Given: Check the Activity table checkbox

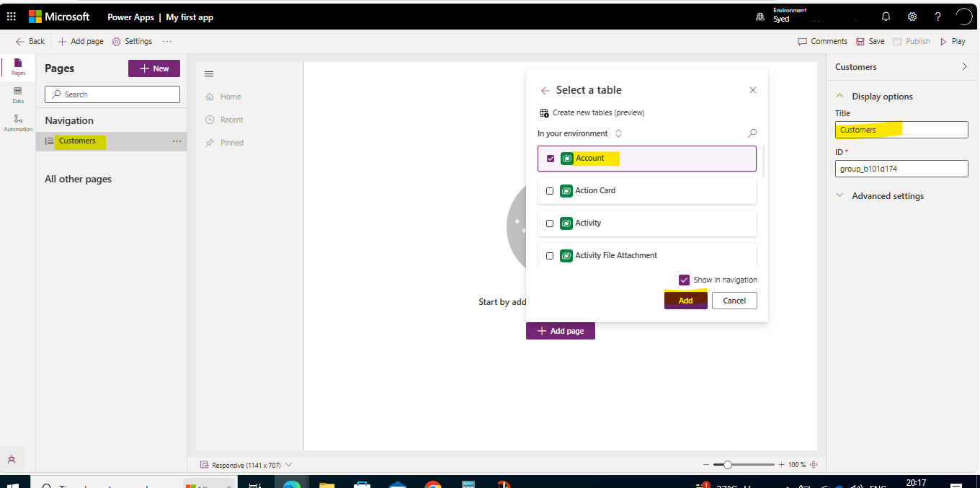Looking at the screenshot, I should [550, 223].
